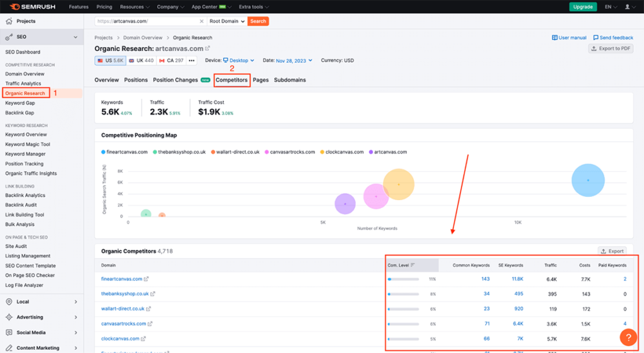
Task: Click the Send feedback chat icon
Action: 596,37
